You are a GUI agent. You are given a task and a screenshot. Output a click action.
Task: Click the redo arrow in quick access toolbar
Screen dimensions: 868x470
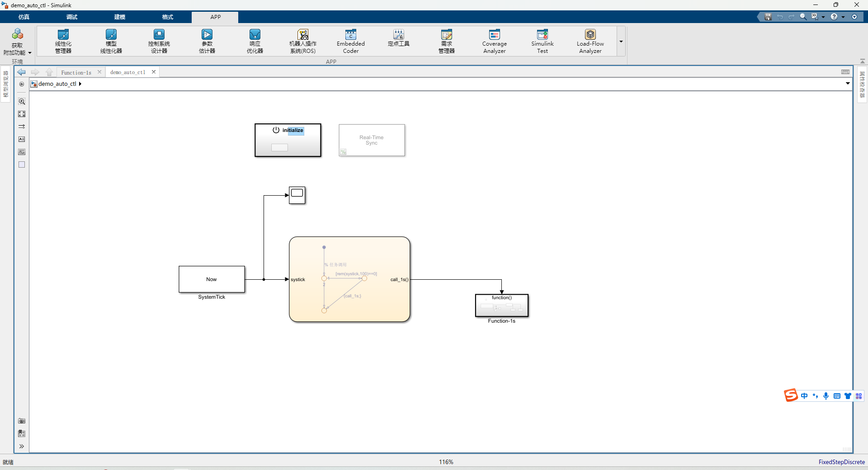tap(792, 17)
